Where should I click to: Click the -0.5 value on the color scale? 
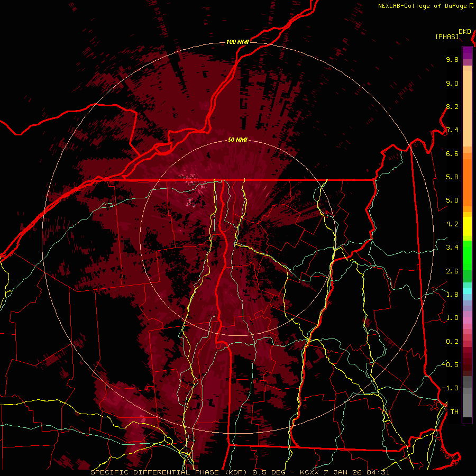tap(450, 364)
